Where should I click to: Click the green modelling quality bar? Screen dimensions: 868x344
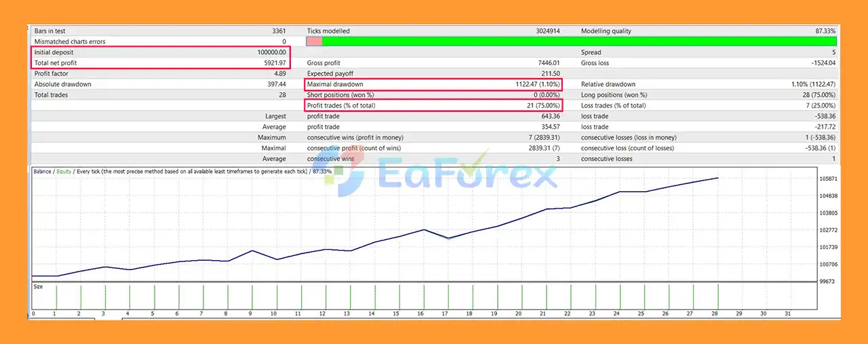coord(578,41)
